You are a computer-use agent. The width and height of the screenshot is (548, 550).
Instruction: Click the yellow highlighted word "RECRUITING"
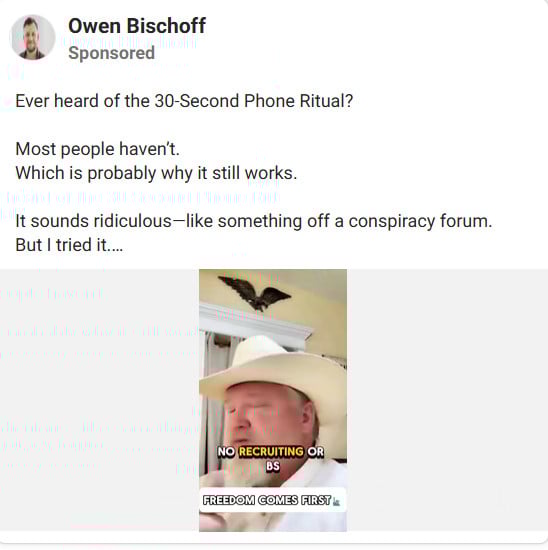point(271,451)
